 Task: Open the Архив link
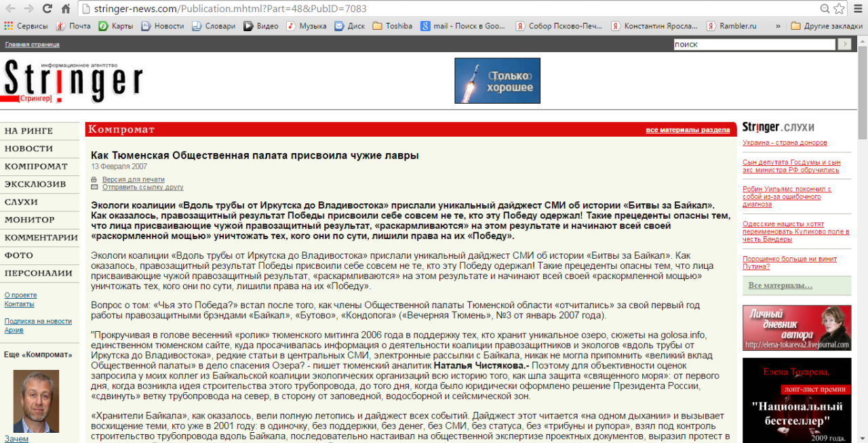[14, 331]
